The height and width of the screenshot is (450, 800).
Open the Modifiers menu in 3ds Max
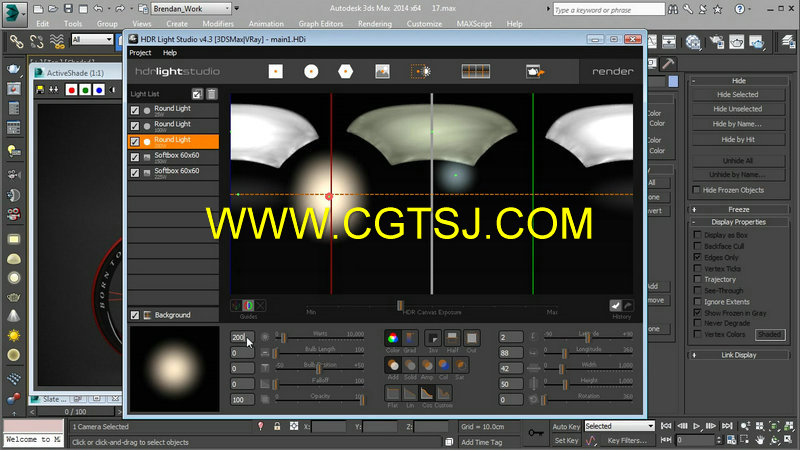[218, 23]
